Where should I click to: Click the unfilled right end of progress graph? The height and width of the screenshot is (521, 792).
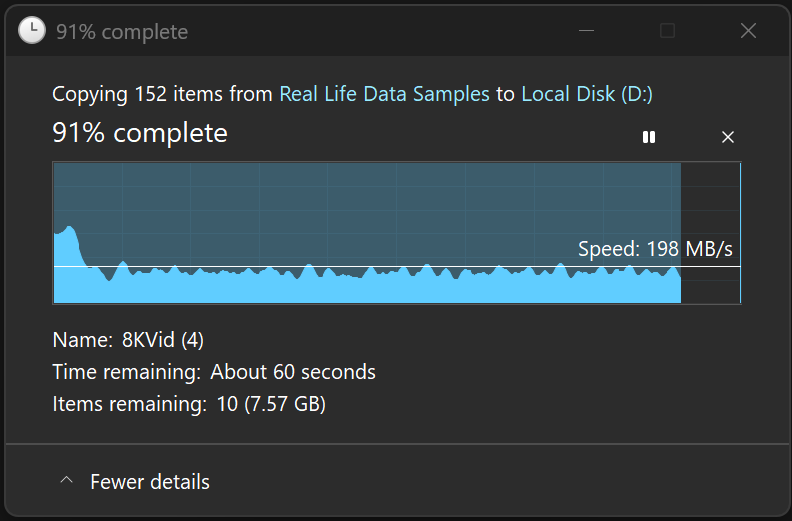pyautogui.click(x=710, y=232)
